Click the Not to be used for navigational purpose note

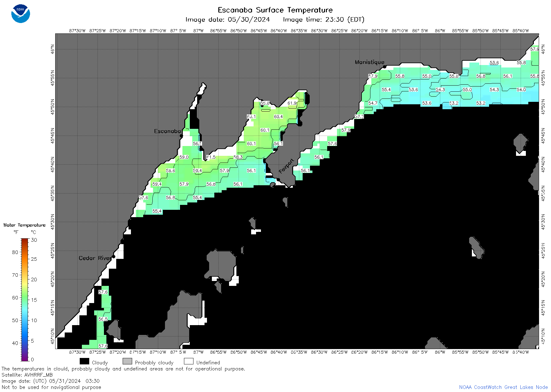(x=51, y=387)
